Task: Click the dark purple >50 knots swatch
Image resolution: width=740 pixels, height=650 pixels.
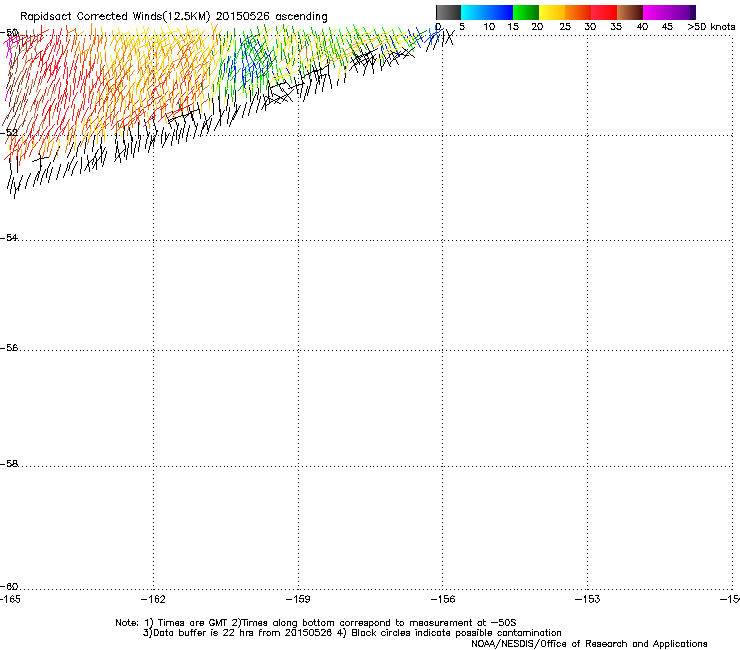Action: pyautogui.click(x=693, y=12)
